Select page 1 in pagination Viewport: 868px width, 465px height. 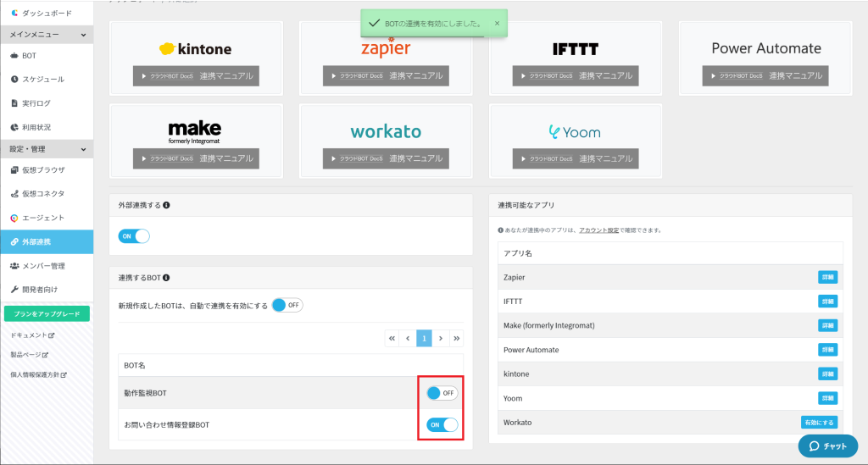pos(424,338)
